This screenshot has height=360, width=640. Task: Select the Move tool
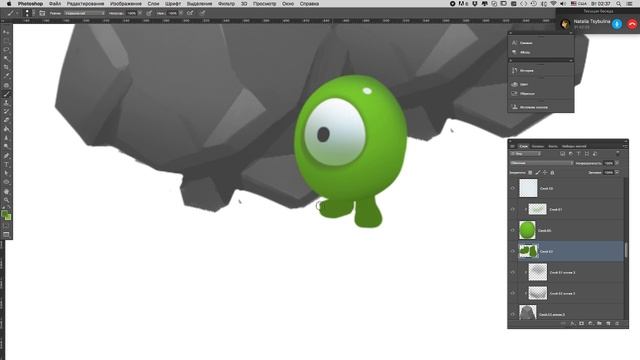(x=6, y=32)
